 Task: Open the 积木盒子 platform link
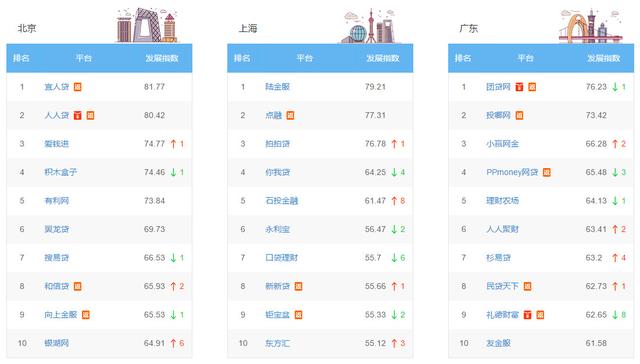(61, 172)
